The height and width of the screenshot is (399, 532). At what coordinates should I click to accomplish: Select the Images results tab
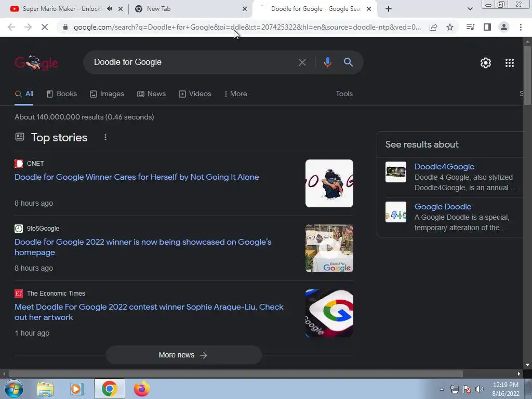[107, 94]
